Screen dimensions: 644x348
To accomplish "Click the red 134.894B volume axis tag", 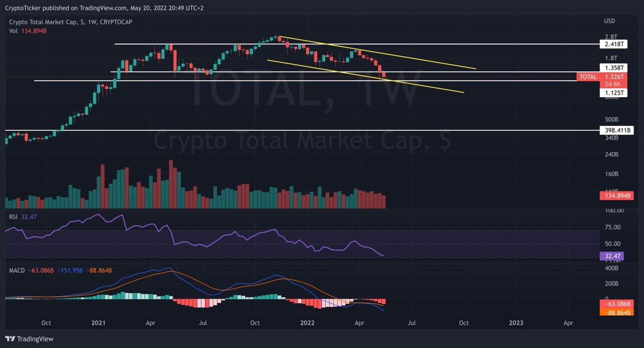I will pos(617,196).
